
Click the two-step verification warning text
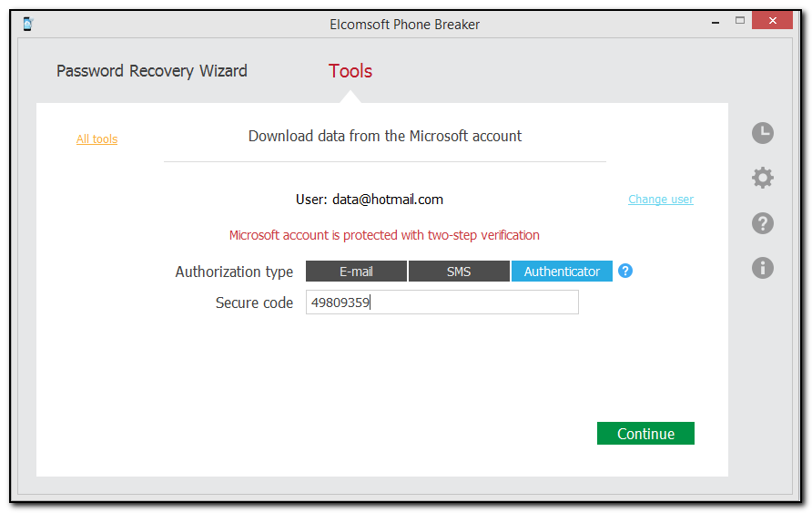pos(384,235)
